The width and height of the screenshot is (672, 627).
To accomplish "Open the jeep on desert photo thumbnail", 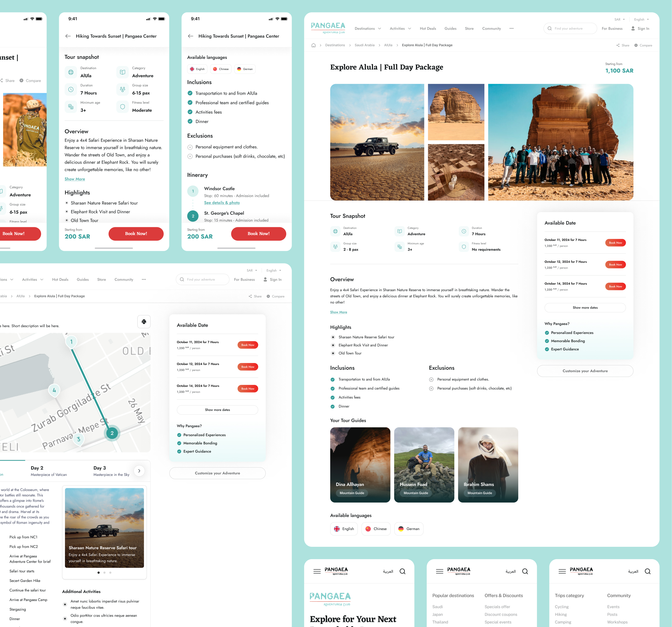I will pyautogui.click(x=377, y=142).
